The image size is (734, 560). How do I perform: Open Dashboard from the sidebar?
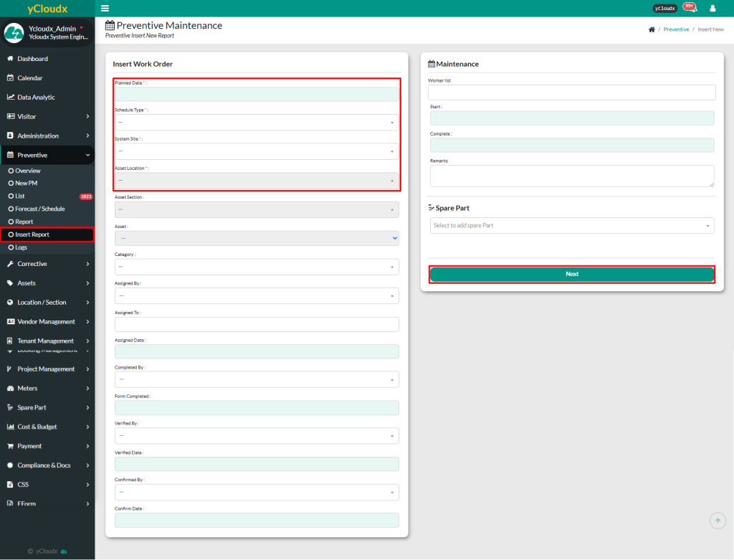pos(32,59)
